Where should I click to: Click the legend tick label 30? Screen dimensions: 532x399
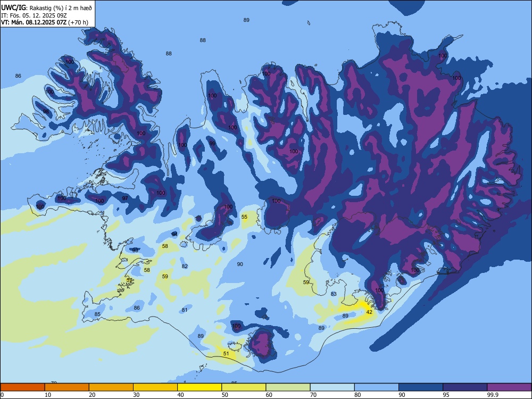point(136,395)
